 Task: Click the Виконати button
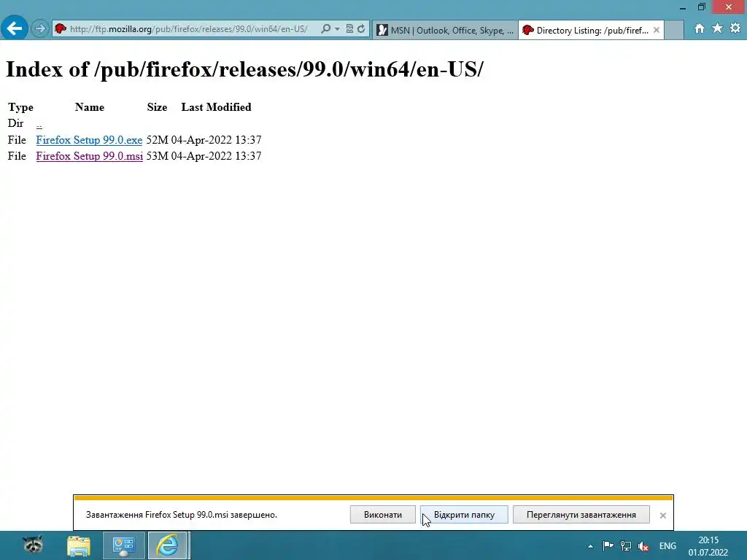point(382,515)
